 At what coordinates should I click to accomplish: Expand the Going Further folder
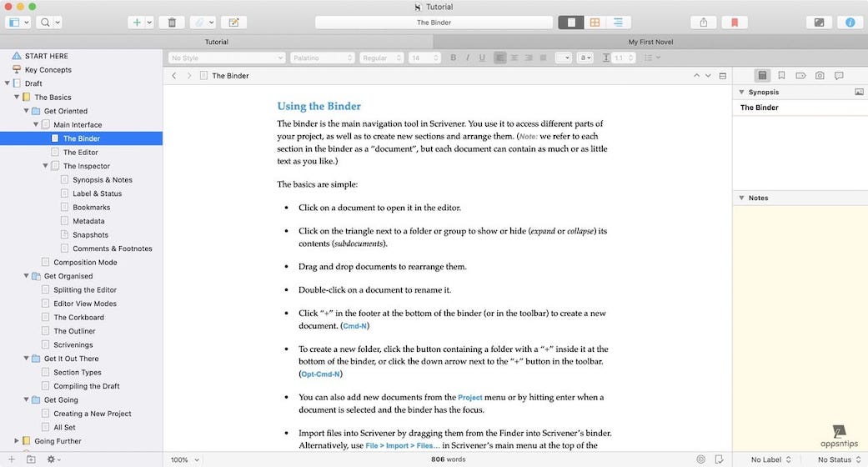coord(16,441)
